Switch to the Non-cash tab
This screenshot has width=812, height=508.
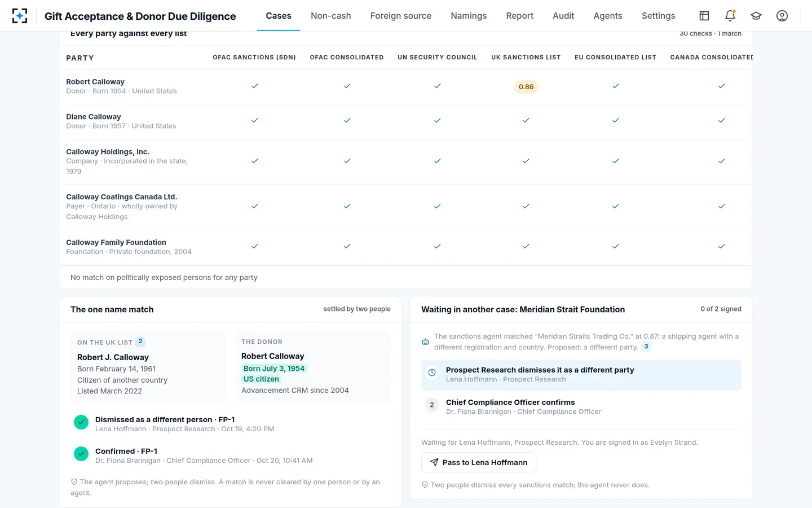click(x=331, y=16)
